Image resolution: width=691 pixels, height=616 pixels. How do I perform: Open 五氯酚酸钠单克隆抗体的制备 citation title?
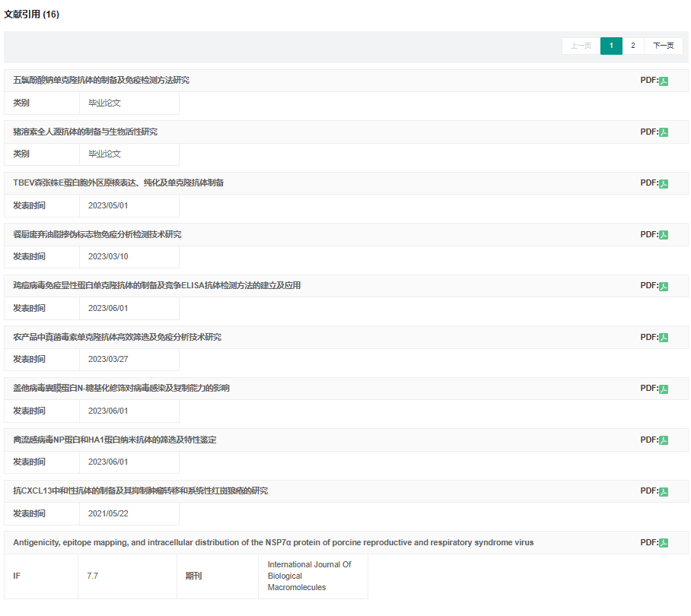(101, 81)
